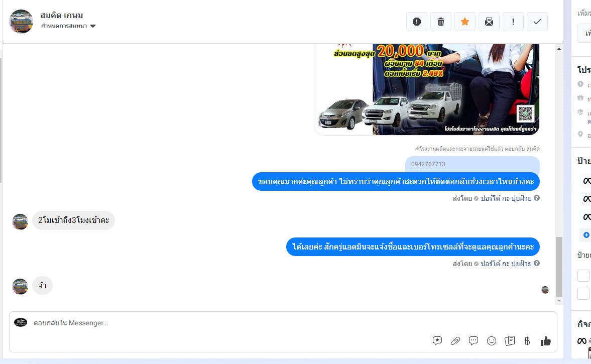Click the small seen-by avatar indicator

click(545, 290)
